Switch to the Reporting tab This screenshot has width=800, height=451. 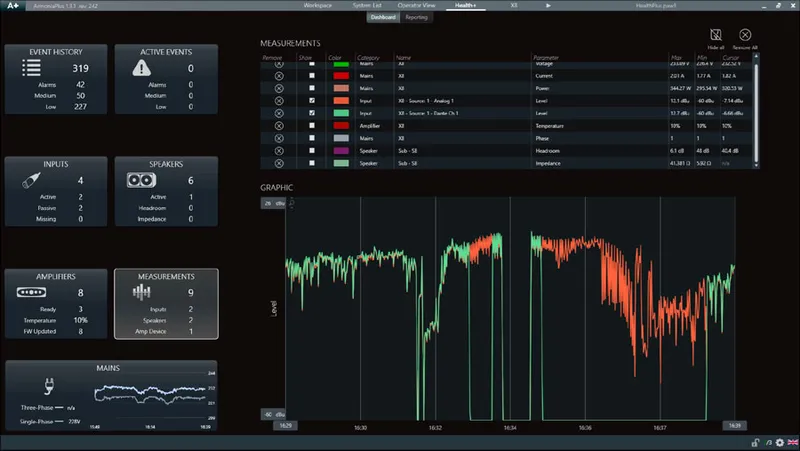(416, 17)
